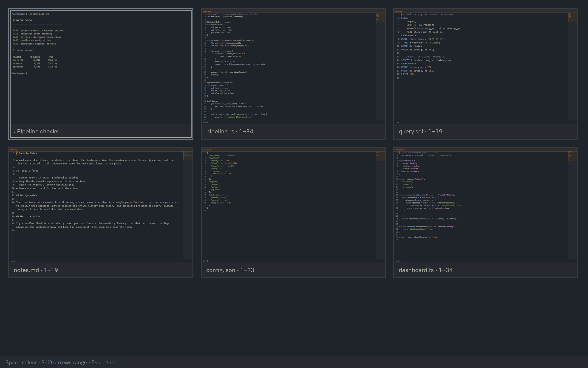Click the '## Next iteration' heading in notes.md

tap(28, 217)
